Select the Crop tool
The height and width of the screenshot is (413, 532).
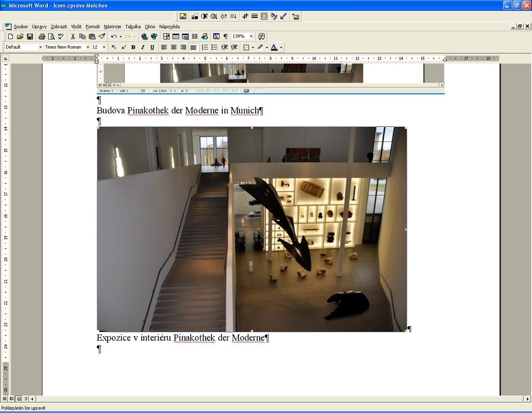pos(245,16)
